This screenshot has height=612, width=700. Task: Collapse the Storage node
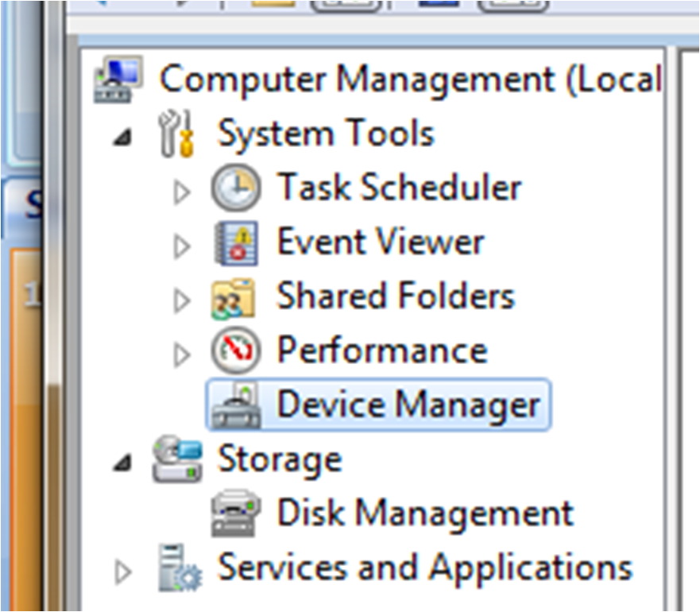coord(123,463)
